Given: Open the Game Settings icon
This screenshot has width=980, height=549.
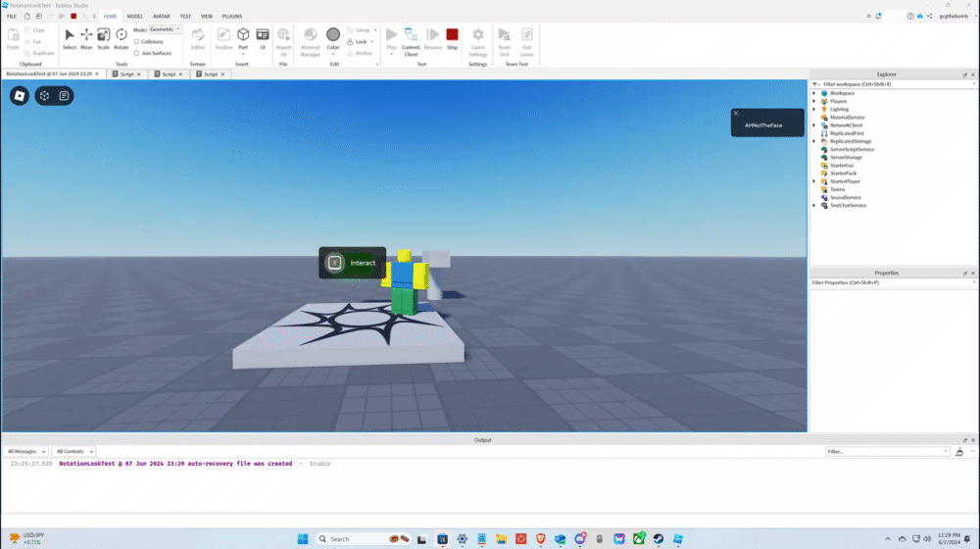Looking at the screenshot, I should [478, 37].
